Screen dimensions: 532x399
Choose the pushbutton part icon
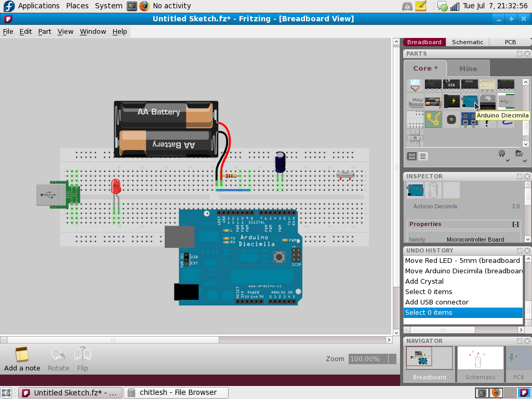(x=451, y=120)
